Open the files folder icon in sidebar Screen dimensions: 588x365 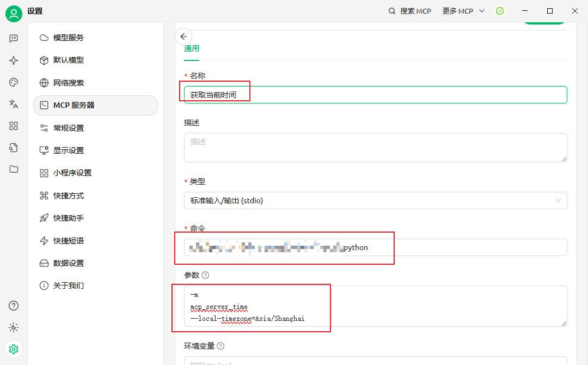14,169
